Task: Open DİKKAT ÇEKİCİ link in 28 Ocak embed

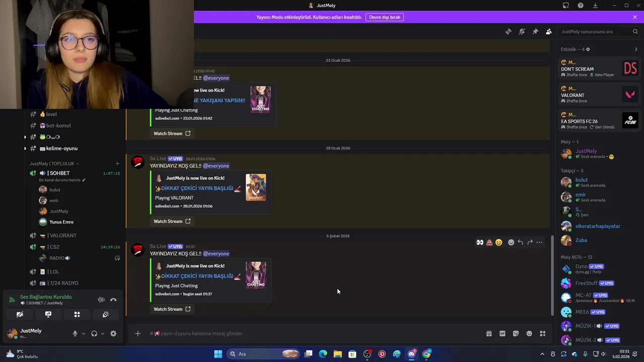Action: pos(198,188)
